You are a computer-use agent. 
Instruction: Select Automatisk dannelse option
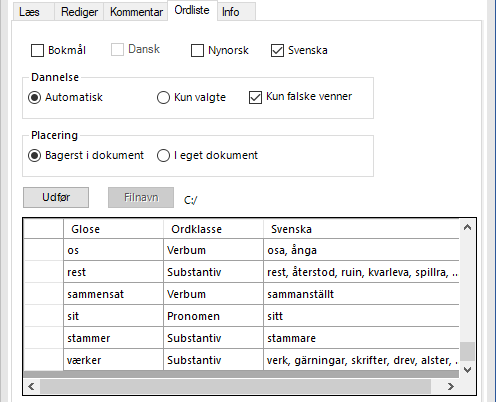click(35, 98)
